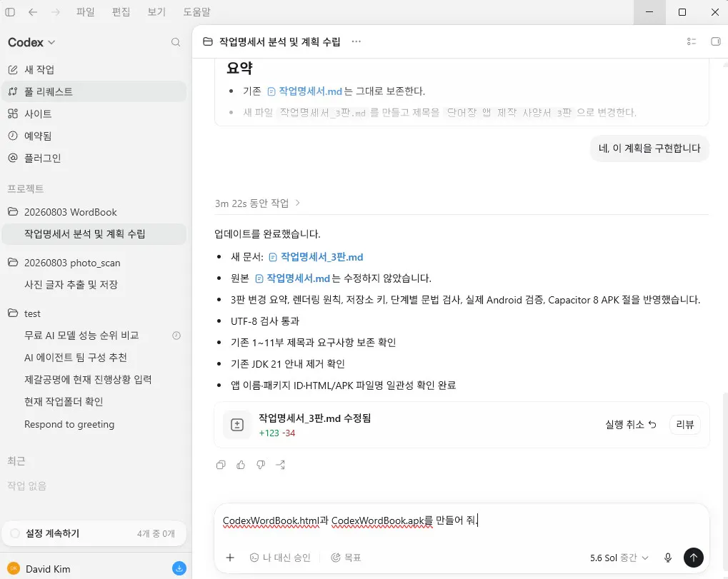This screenshot has height=579, width=728.
Task: Copy the response with the copy icon
Action: click(x=221, y=465)
